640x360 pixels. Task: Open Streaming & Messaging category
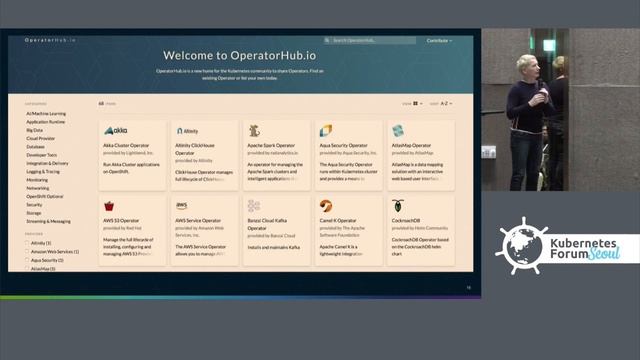48,221
